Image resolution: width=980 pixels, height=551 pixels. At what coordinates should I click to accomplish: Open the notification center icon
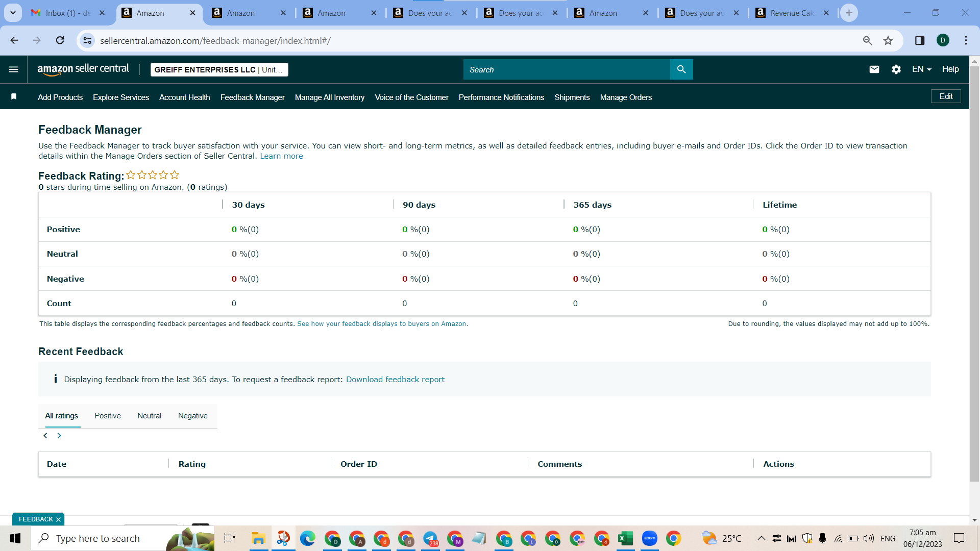point(959,538)
